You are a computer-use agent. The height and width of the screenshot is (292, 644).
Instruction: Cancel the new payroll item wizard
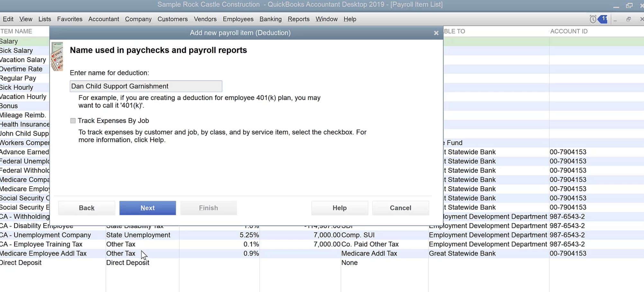[400, 208]
